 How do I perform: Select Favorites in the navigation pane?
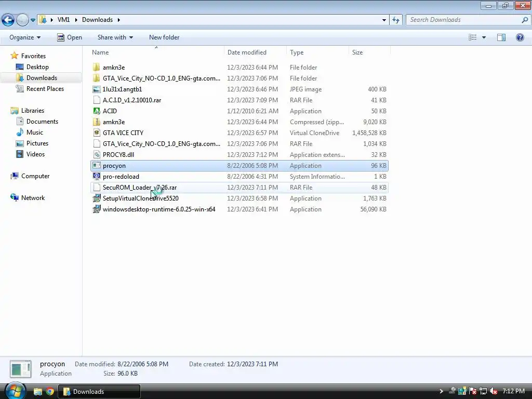[33, 56]
